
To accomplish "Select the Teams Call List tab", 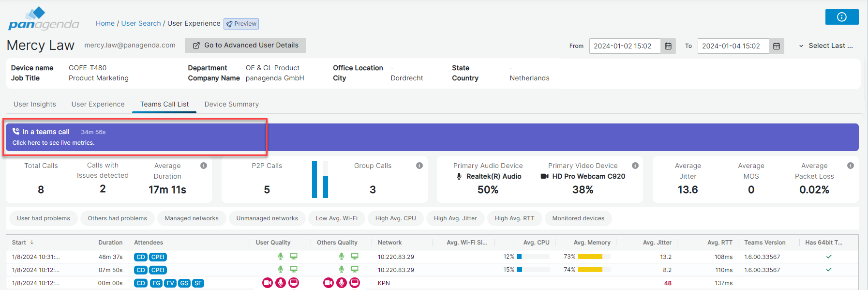I will 165,104.
